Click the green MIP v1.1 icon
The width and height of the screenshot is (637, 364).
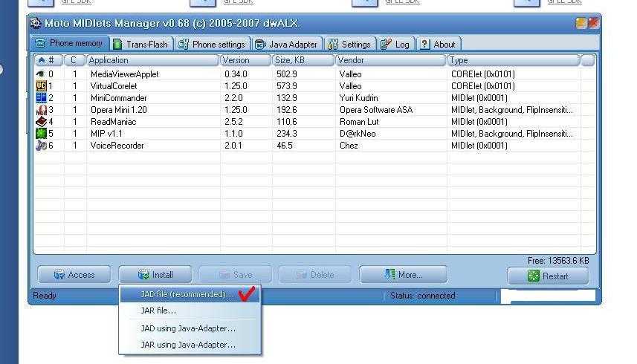click(x=41, y=133)
